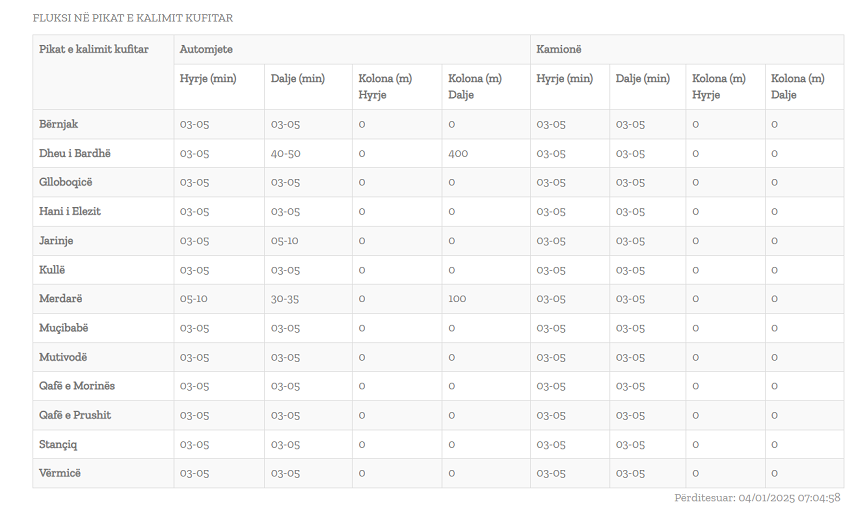
Task: Select the Stançiq row label
Action: click(58, 444)
